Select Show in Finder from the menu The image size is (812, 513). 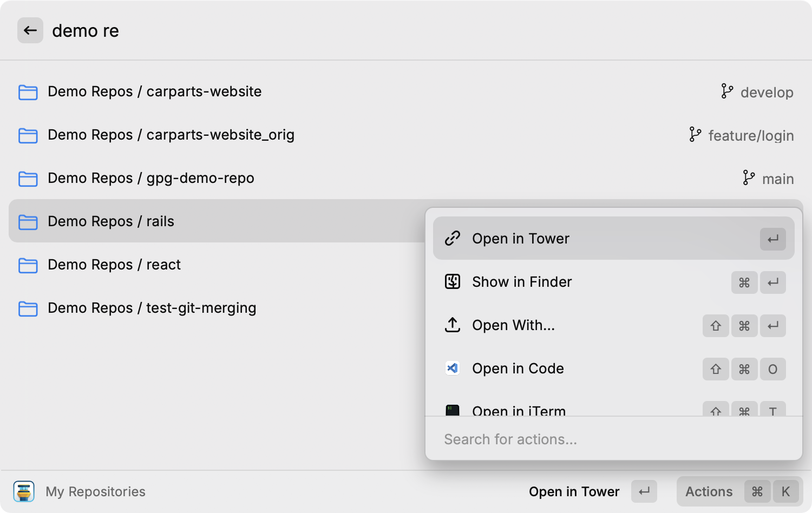click(x=522, y=281)
